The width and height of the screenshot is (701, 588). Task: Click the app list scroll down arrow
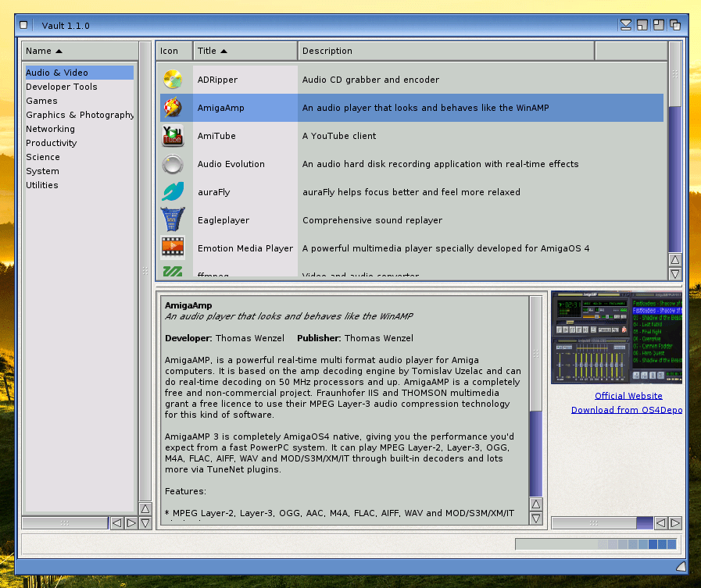675,273
